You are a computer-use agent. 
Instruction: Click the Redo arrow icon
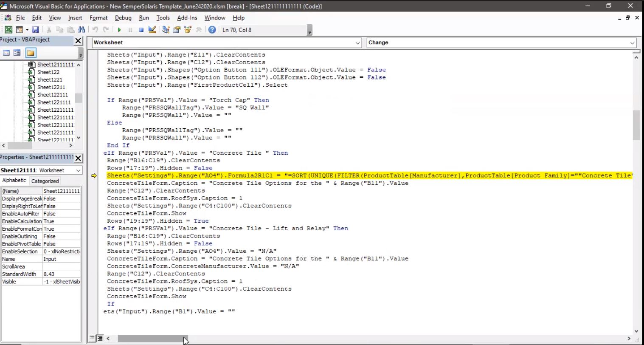106,30
